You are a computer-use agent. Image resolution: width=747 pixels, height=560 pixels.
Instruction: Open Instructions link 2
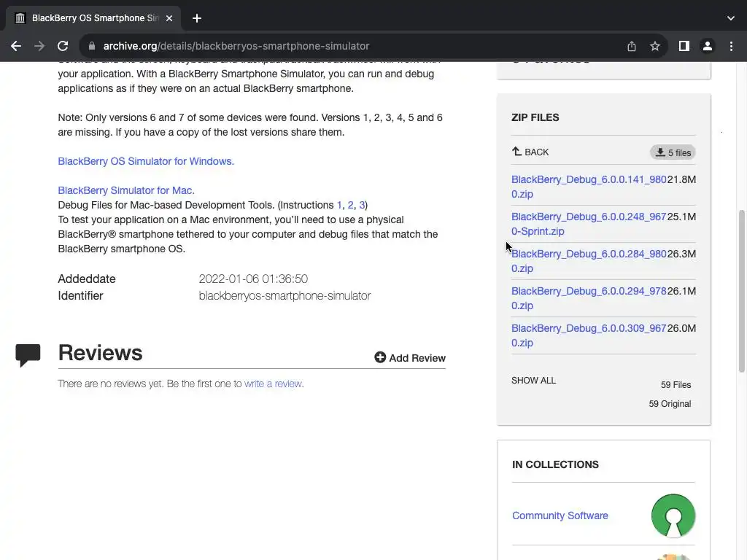pos(350,205)
